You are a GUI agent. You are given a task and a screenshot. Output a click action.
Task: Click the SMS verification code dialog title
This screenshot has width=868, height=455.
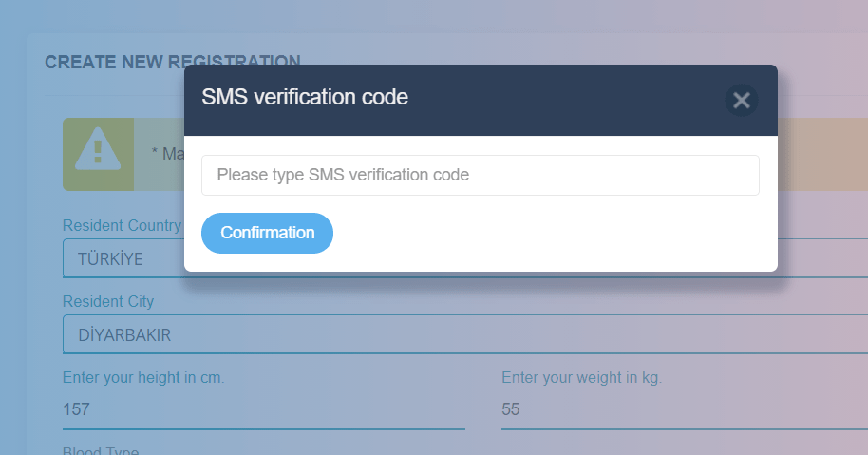(x=305, y=98)
